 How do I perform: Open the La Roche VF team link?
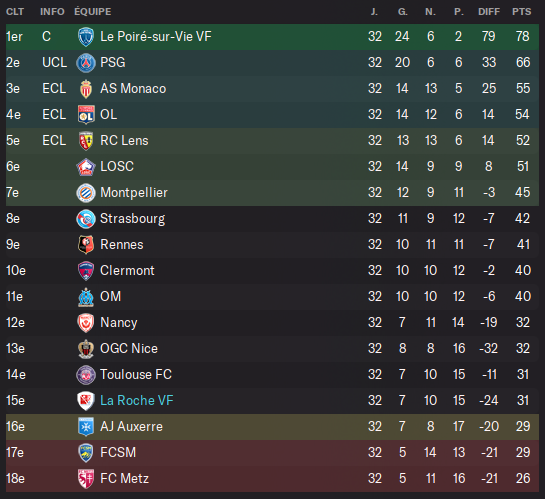(137, 400)
